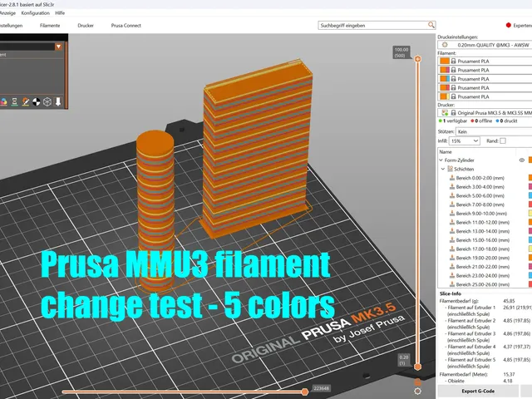Image resolution: width=532 pixels, height=399 pixels.
Task: Click the lock icon below vertical layer slider
Action: (417, 382)
